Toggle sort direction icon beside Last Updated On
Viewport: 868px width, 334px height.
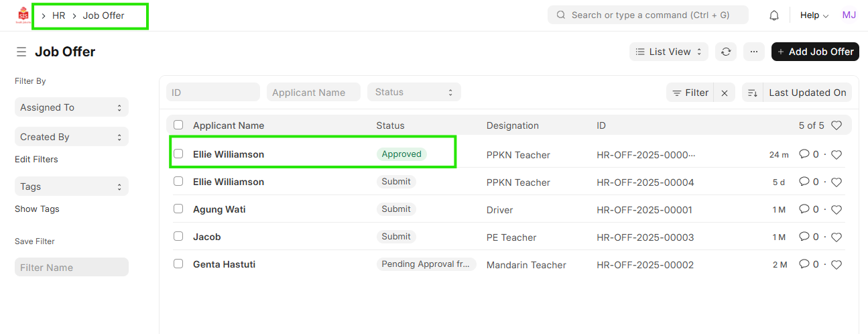753,93
